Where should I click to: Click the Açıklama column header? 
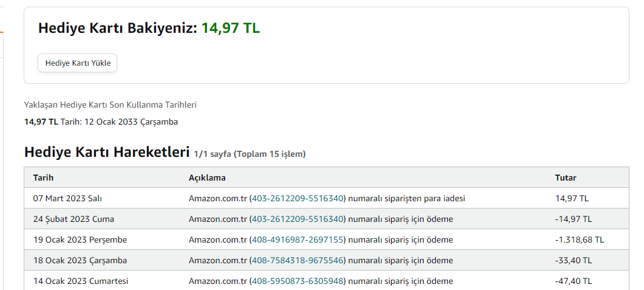(x=207, y=178)
